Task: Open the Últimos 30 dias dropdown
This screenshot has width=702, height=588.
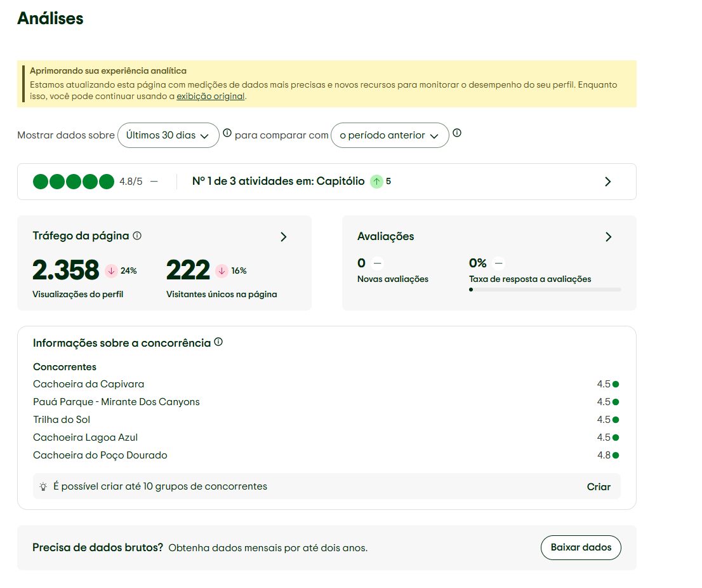Action: point(168,135)
